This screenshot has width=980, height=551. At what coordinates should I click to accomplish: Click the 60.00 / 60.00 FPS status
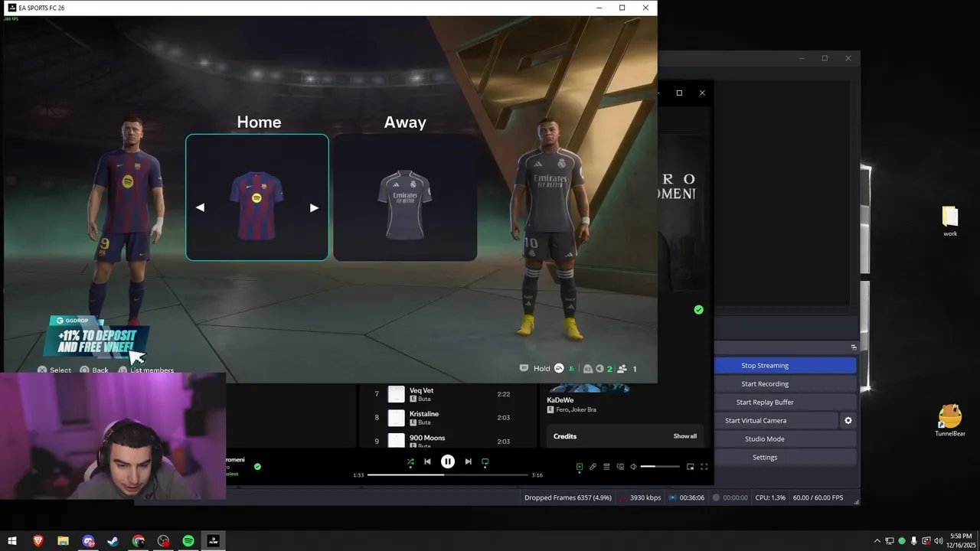[x=818, y=497]
